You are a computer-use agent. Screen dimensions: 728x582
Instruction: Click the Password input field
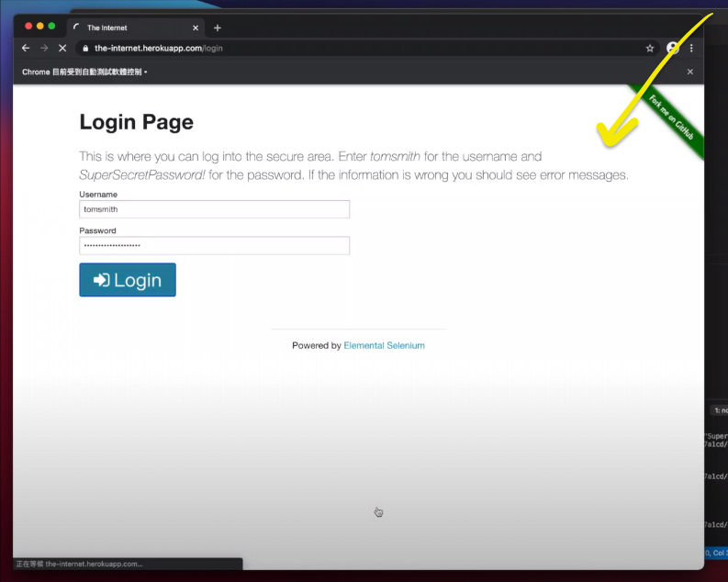point(215,245)
